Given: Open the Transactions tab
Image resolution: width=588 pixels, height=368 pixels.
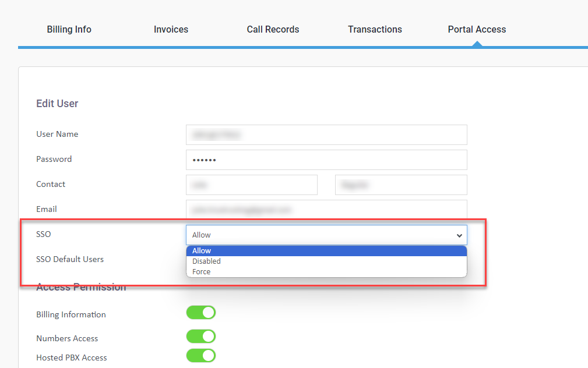Looking at the screenshot, I should 375,29.
